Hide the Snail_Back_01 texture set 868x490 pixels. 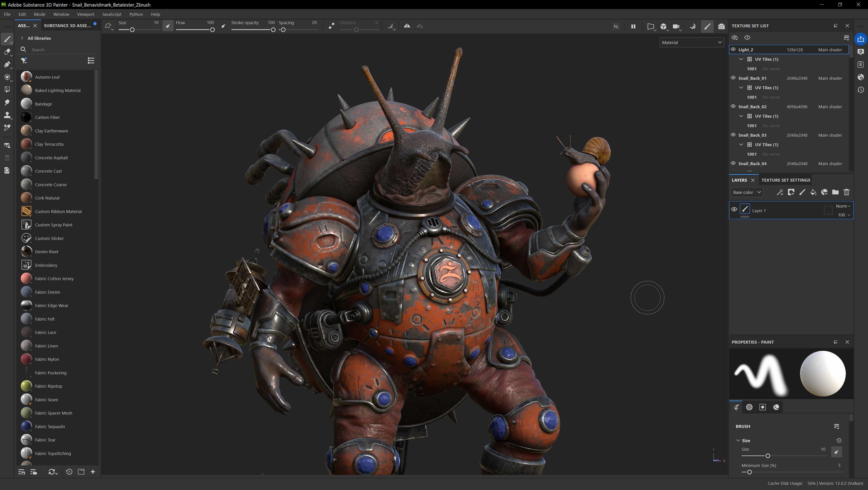coord(733,78)
